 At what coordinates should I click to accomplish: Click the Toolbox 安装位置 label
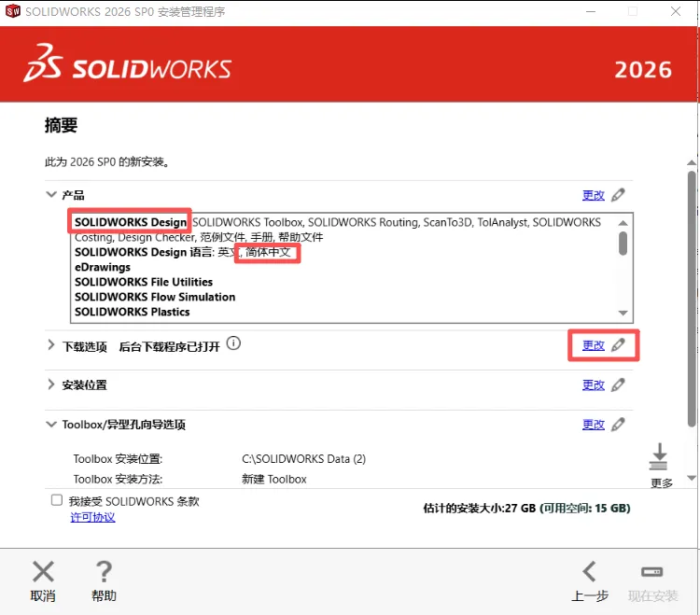coord(118,459)
